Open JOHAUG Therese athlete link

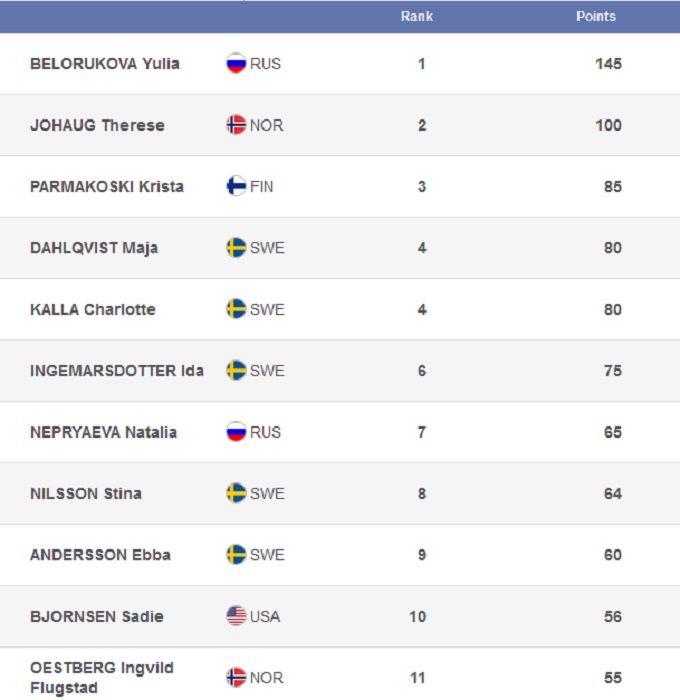(97, 125)
